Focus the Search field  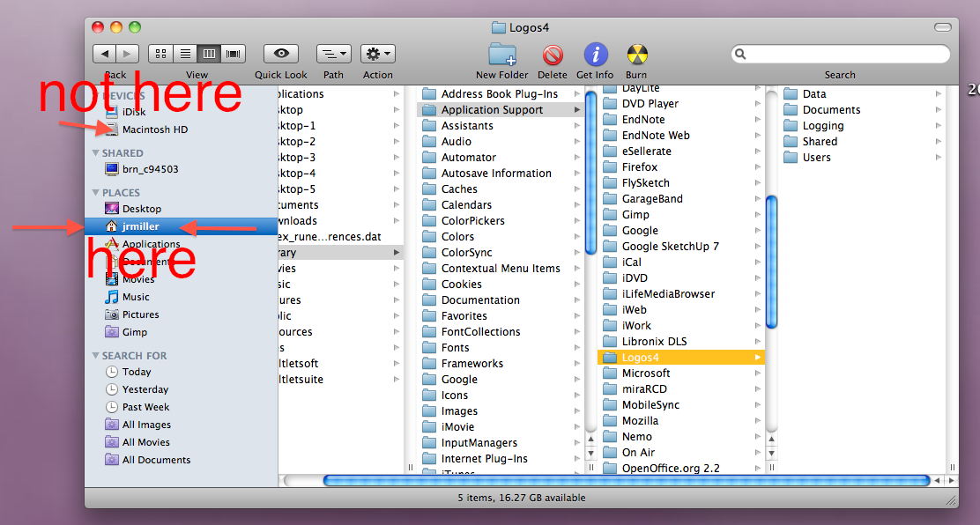[840, 54]
